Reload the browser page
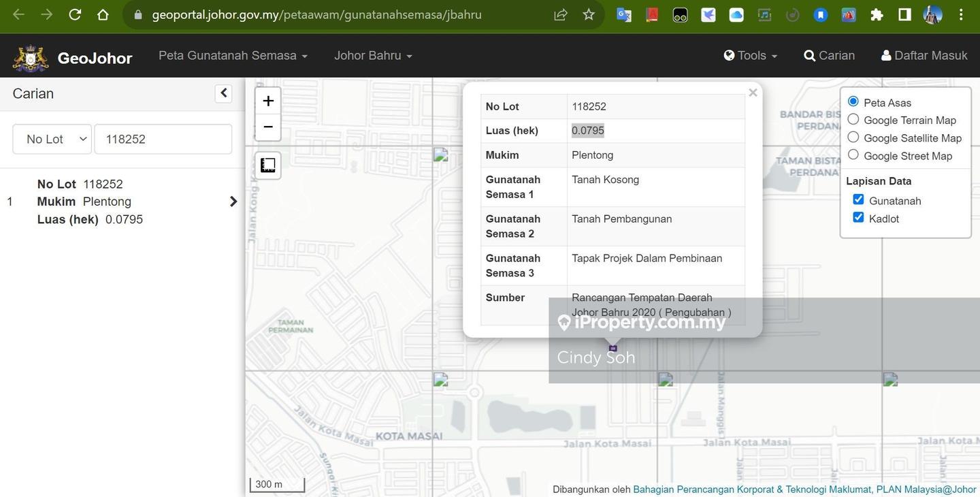Viewport: 980px width, 497px height. click(75, 14)
